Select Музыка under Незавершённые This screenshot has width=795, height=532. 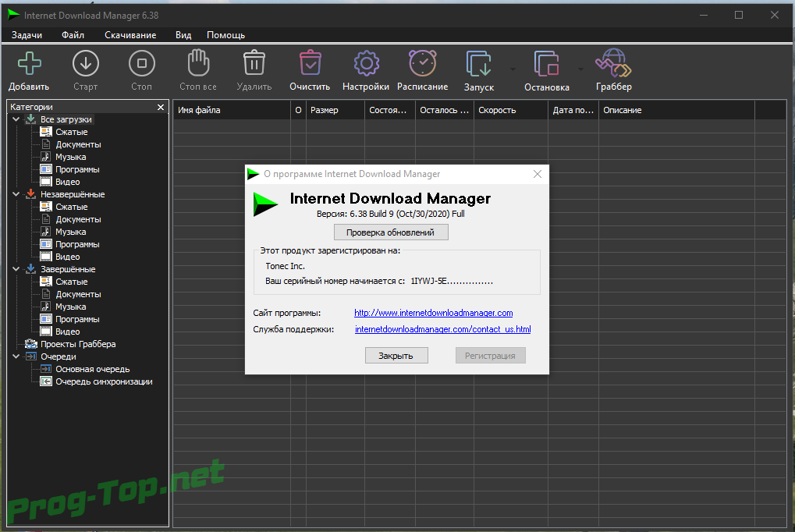tap(70, 232)
